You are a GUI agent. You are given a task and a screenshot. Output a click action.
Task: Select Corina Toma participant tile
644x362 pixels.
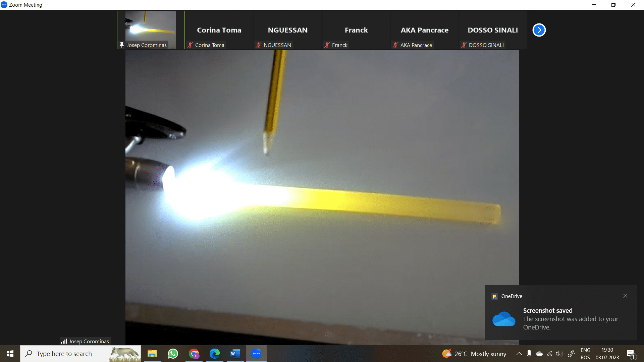pyautogui.click(x=219, y=30)
